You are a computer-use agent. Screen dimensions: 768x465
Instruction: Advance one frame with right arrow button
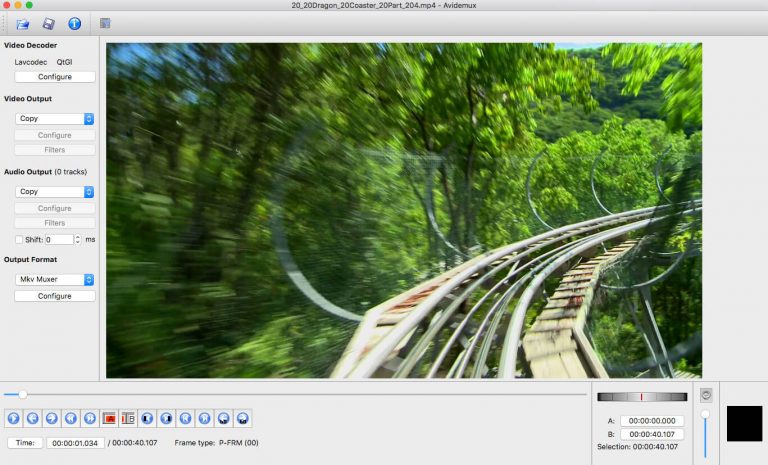(52, 418)
